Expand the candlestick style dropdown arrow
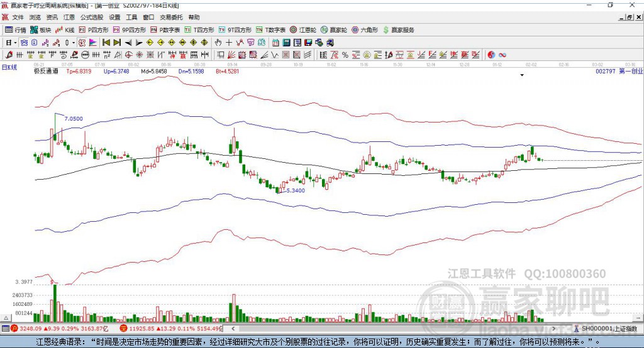 click(x=74, y=43)
